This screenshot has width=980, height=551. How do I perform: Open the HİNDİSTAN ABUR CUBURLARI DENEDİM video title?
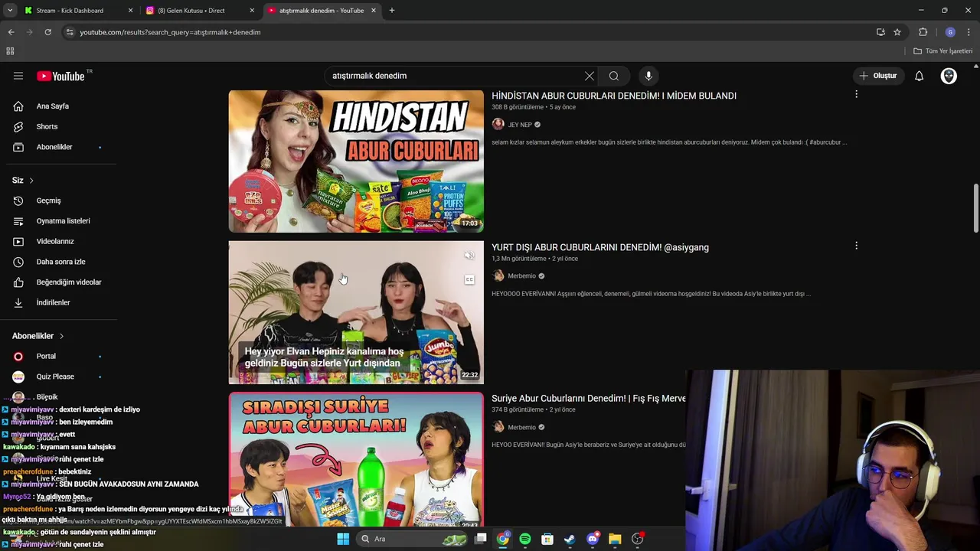[x=614, y=96]
